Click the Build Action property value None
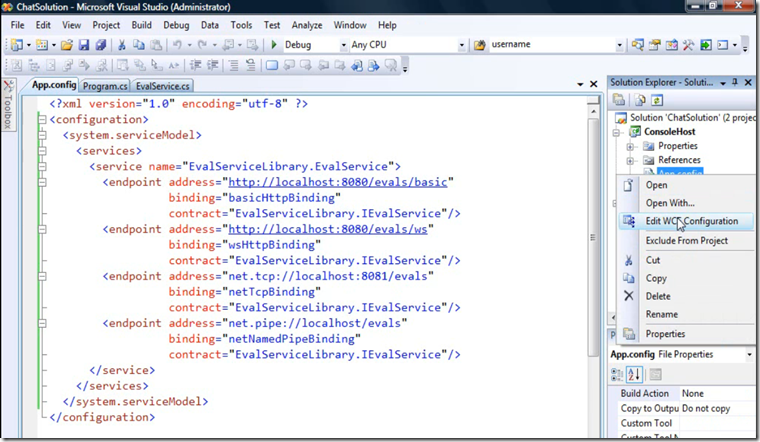760x442 pixels. [716, 394]
